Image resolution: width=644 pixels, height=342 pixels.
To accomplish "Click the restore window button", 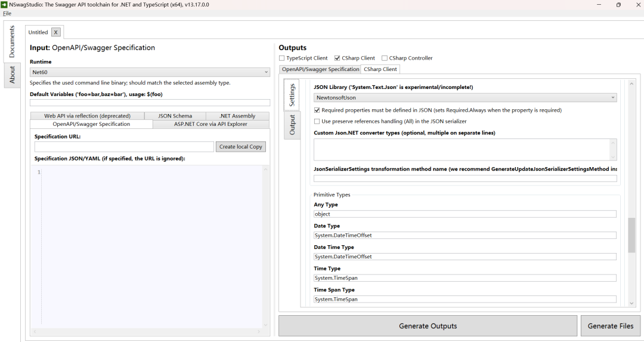I will (x=618, y=5).
